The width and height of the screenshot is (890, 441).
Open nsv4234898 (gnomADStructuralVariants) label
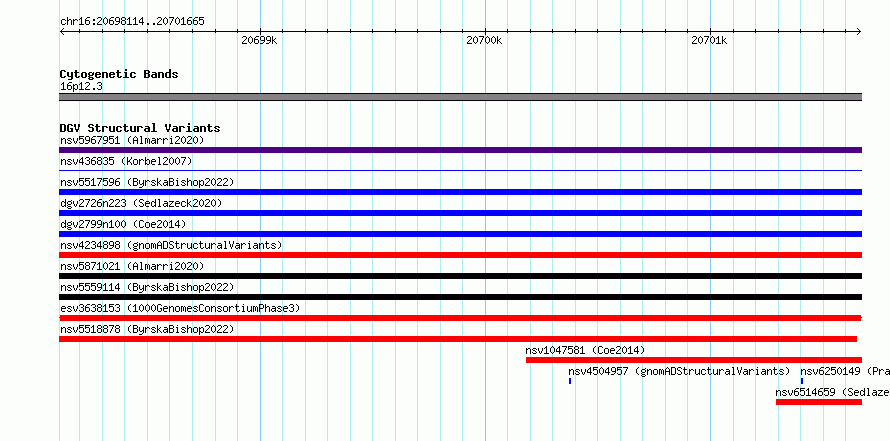pyautogui.click(x=171, y=245)
